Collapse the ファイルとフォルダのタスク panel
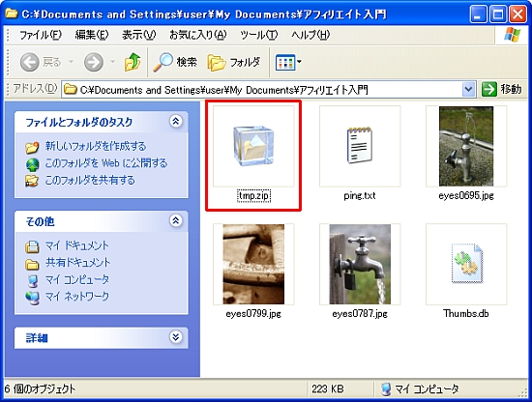 coord(176,121)
